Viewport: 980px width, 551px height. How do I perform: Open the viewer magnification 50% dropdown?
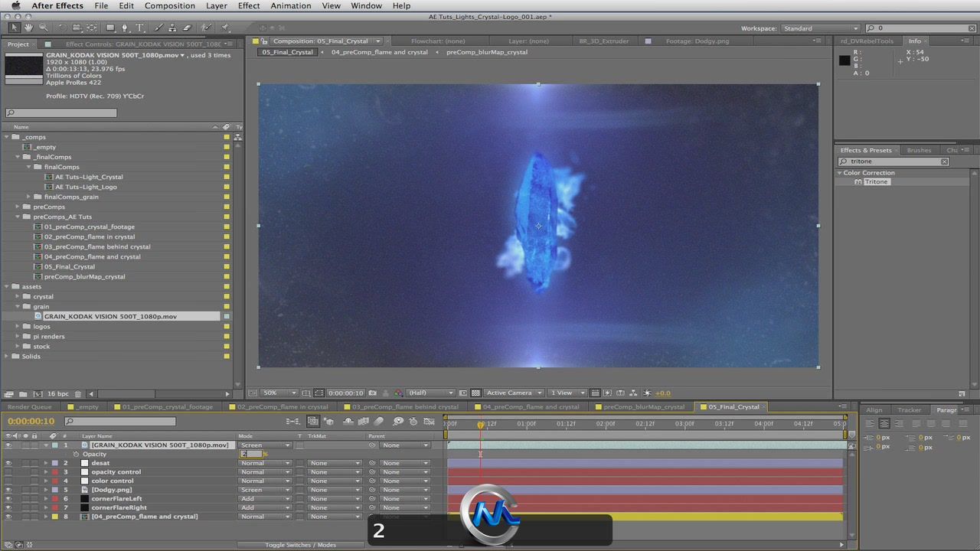click(279, 393)
